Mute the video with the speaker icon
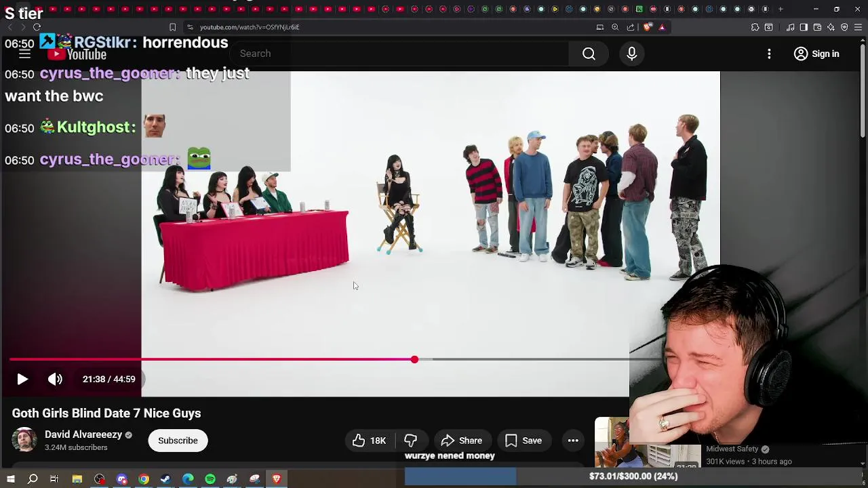This screenshot has width=868, height=488. (x=55, y=380)
